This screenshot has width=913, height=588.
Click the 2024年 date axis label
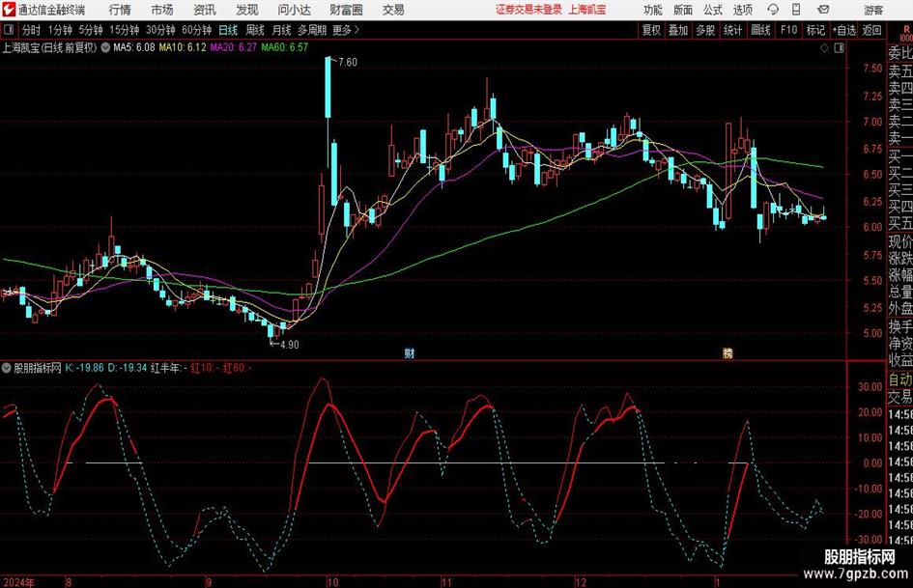click(18, 582)
